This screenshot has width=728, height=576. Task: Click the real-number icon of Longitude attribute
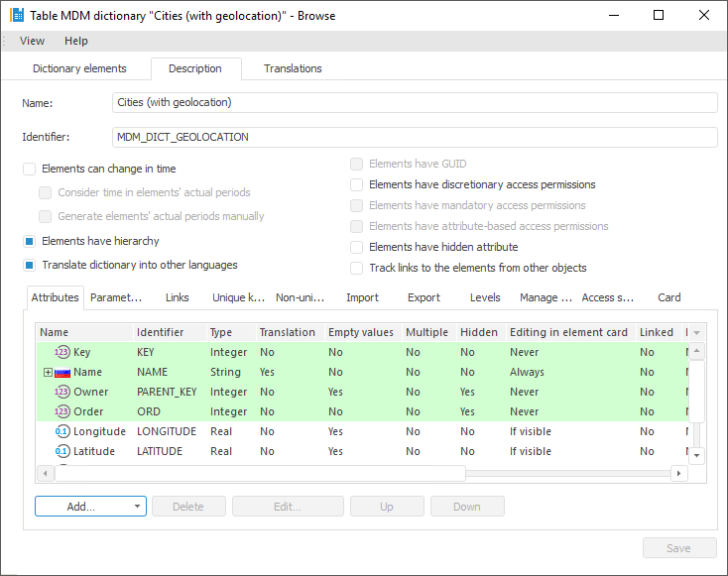tap(62, 431)
